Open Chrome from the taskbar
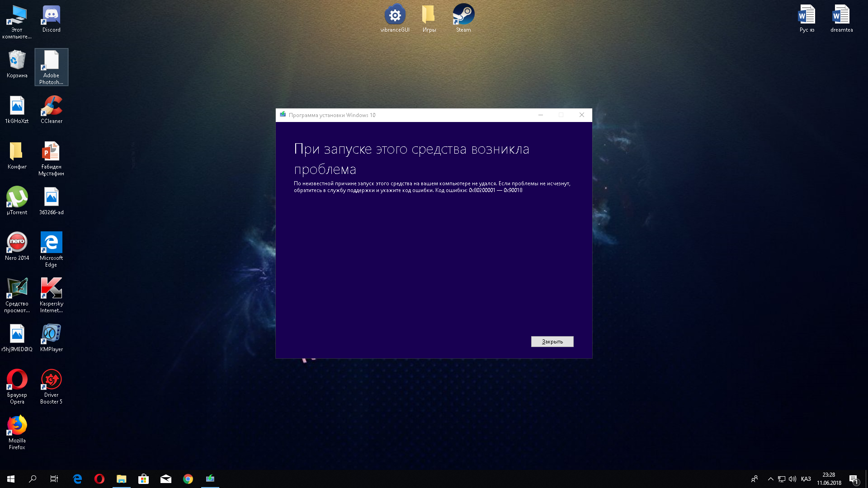The height and width of the screenshot is (488, 868). click(188, 479)
